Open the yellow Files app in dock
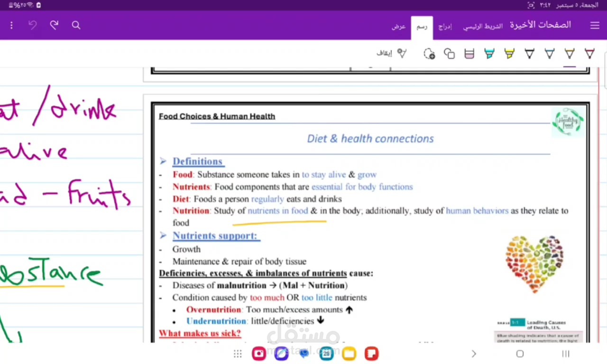 [x=349, y=354]
